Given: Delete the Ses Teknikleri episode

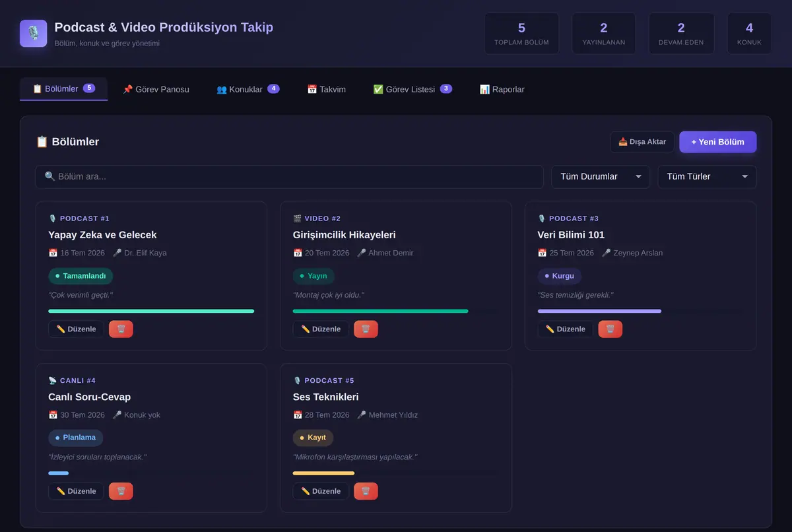Looking at the screenshot, I should pyautogui.click(x=366, y=491).
